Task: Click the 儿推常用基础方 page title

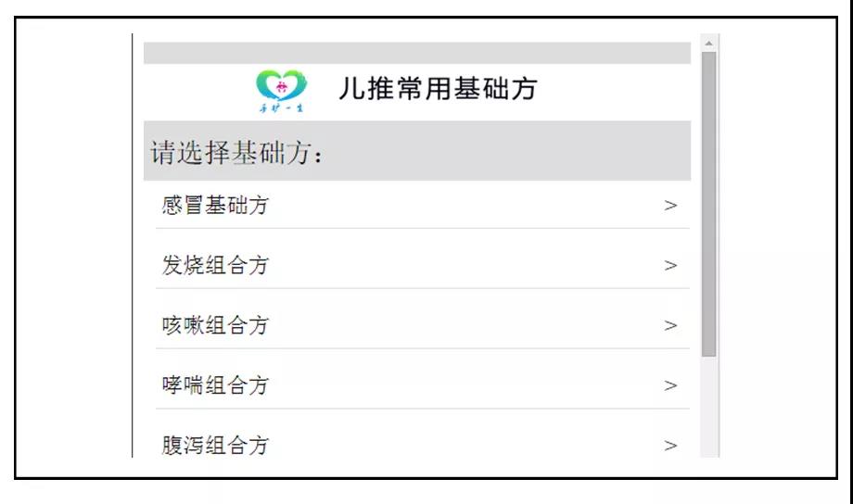Action: pyautogui.click(x=438, y=88)
